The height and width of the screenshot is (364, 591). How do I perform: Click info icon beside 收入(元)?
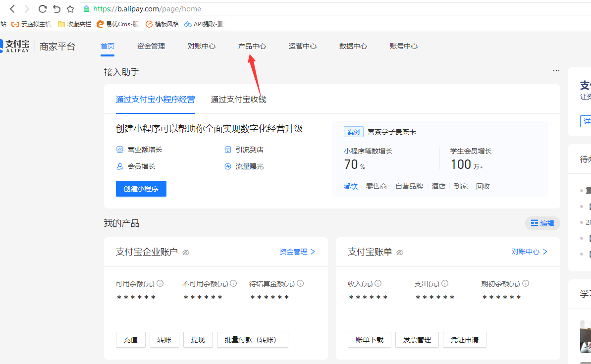pyautogui.click(x=378, y=283)
